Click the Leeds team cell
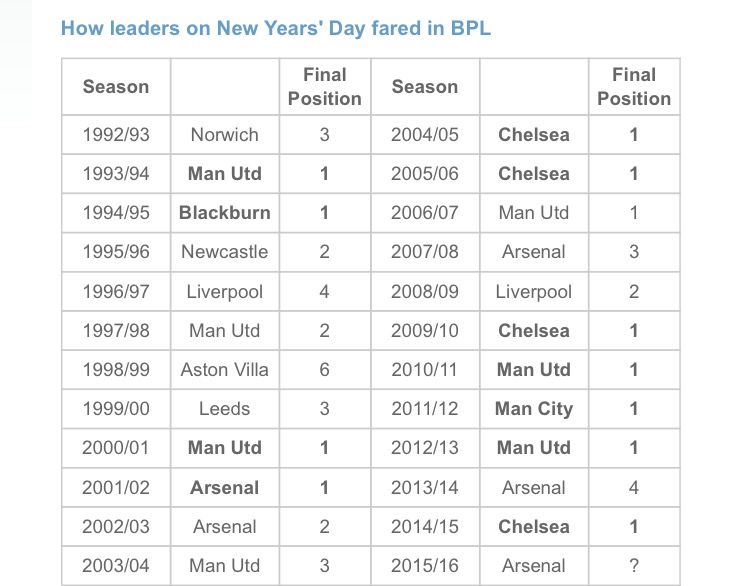Image resolution: width=750 pixels, height=586 pixels. pyautogui.click(x=225, y=409)
